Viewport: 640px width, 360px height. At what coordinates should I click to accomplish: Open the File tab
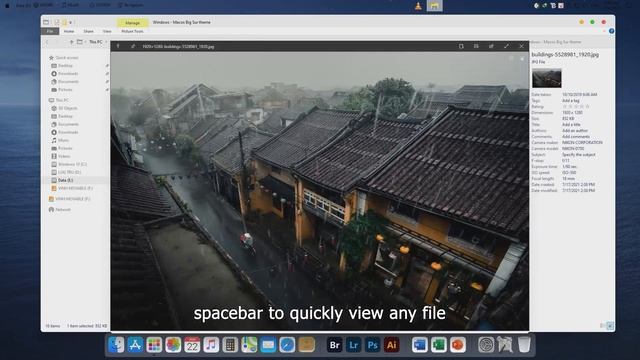pos(50,31)
